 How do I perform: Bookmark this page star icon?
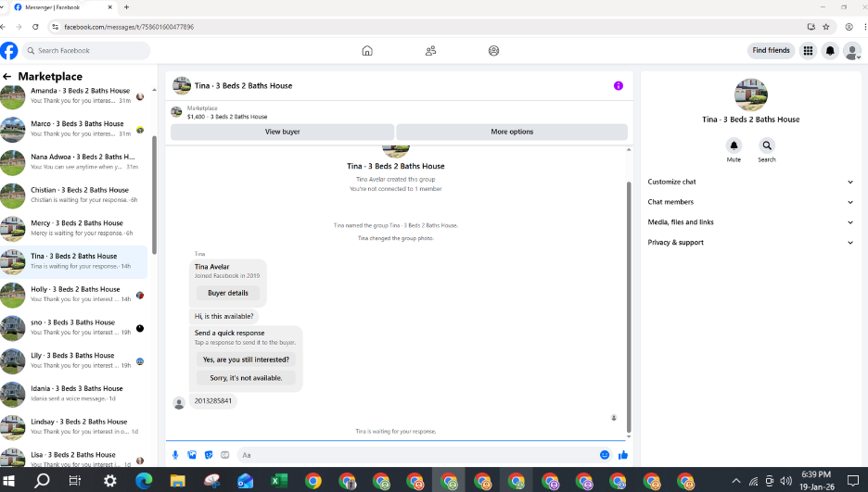tap(826, 27)
